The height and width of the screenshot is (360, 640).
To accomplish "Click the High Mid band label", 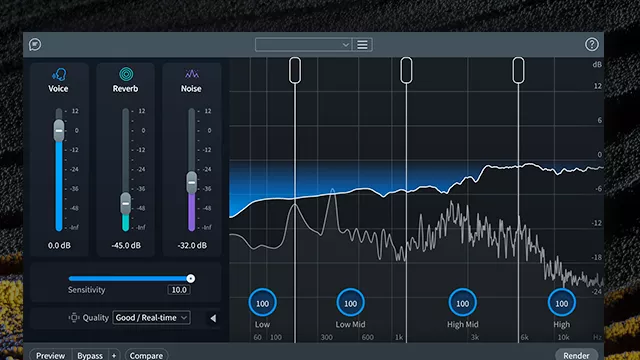I will [462, 324].
